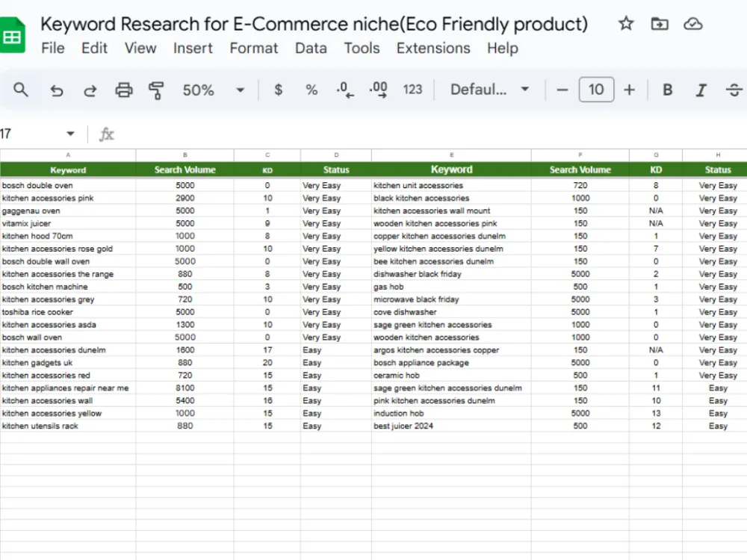Open the View menu
Viewport: 747px width, 560px height.
click(x=140, y=48)
